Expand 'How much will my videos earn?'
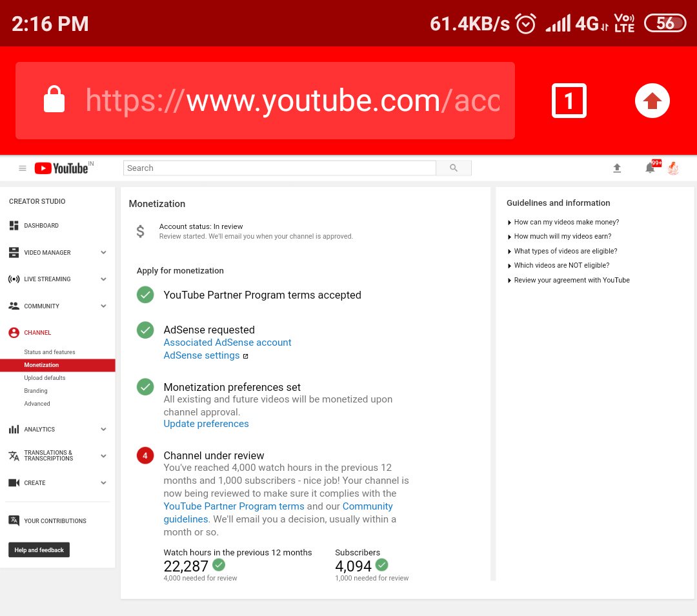The height and width of the screenshot is (616, 697). tap(560, 236)
